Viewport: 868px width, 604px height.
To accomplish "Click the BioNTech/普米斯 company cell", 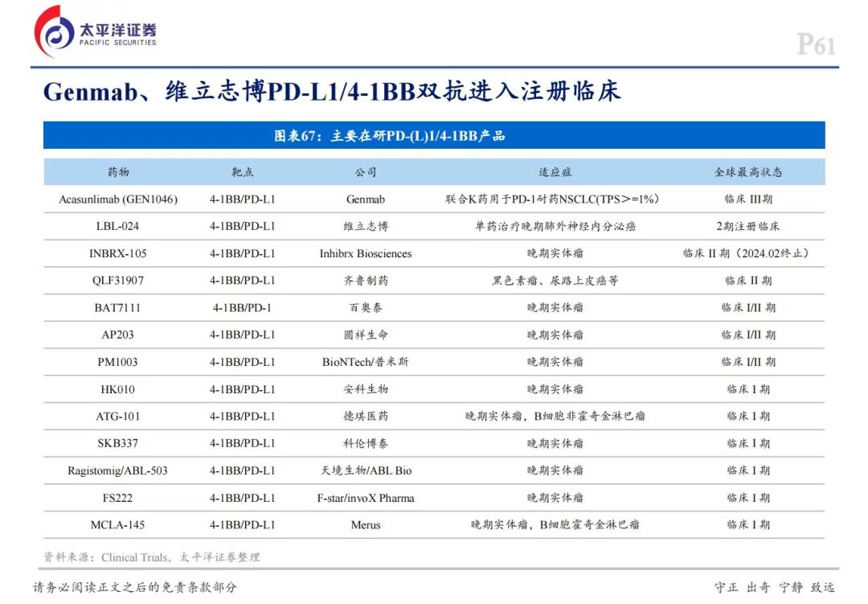I will point(366,362).
